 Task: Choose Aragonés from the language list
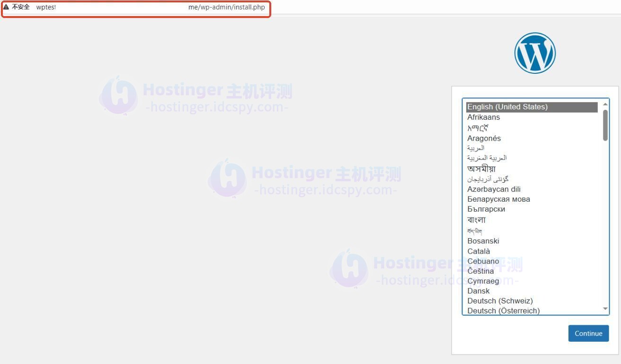484,138
